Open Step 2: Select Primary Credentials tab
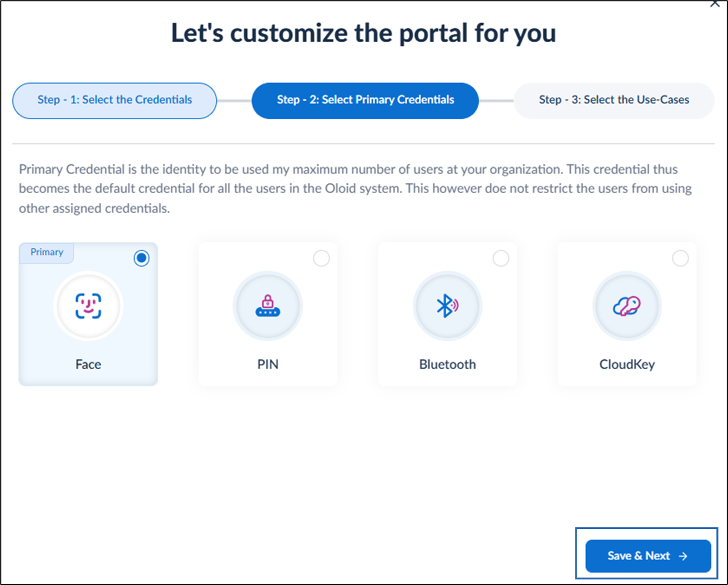Viewport: 728px width, 585px height. [365, 100]
